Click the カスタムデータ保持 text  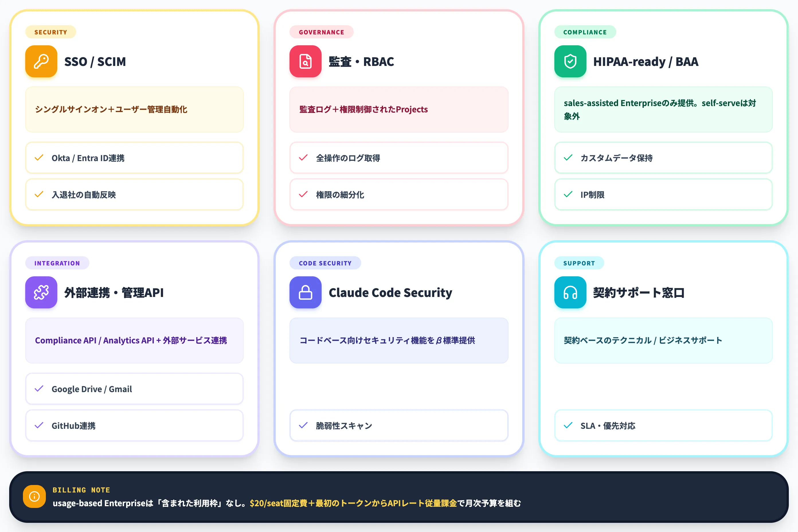617,158
